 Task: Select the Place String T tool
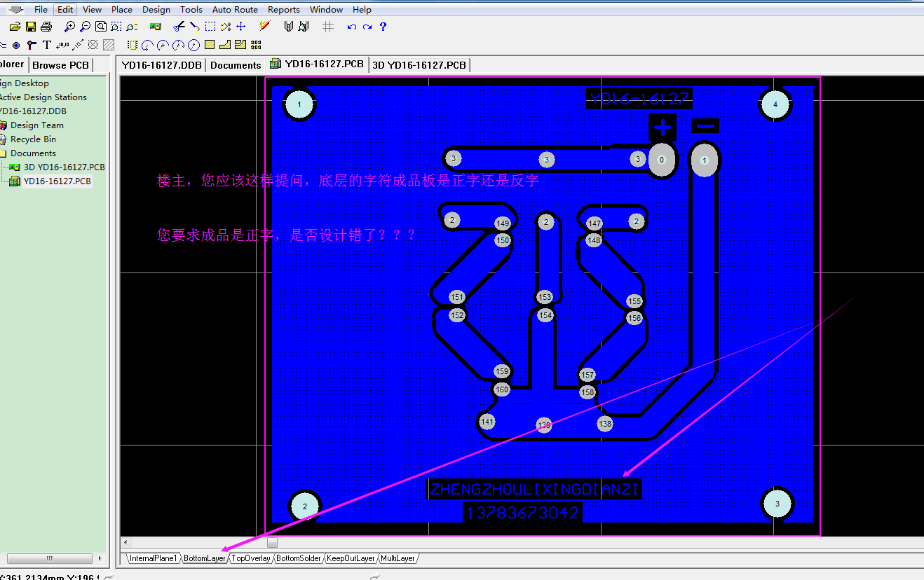coord(46,45)
